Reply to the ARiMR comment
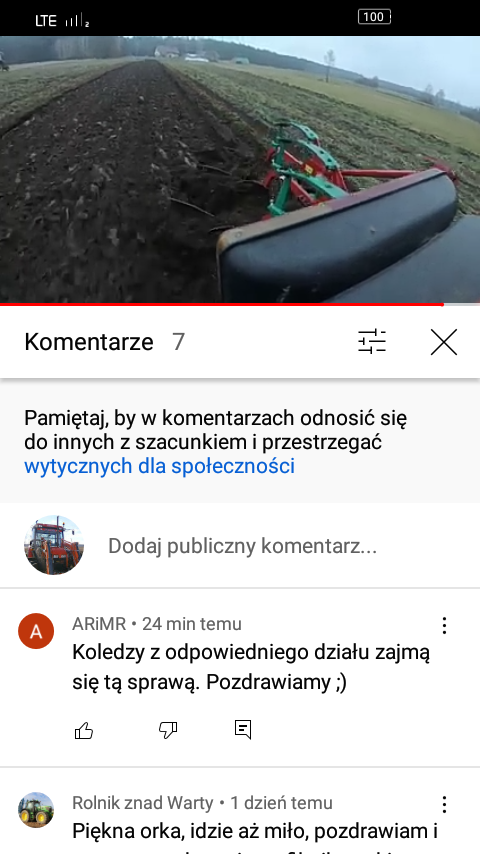The height and width of the screenshot is (854, 480). pyautogui.click(x=243, y=730)
